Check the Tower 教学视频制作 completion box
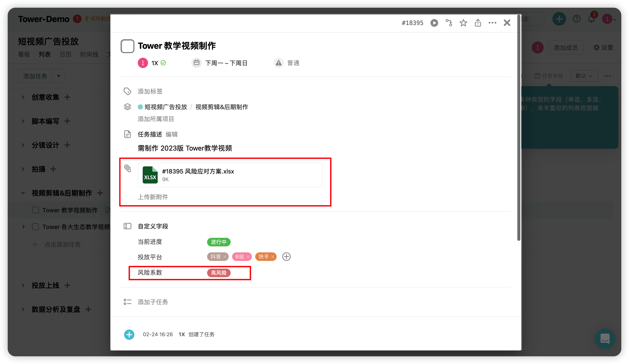The width and height of the screenshot is (629, 364). (x=127, y=46)
